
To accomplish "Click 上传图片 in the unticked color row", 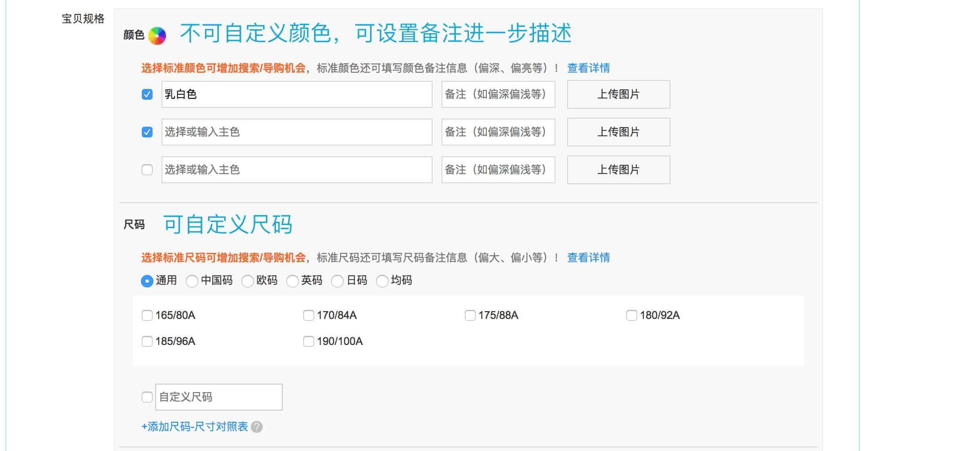I will point(619,170).
